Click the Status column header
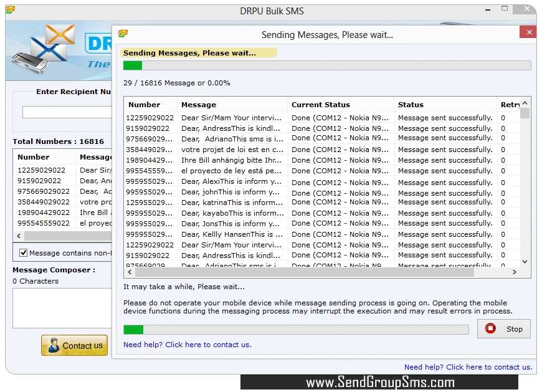542x392 pixels. click(x=445, y=105)
